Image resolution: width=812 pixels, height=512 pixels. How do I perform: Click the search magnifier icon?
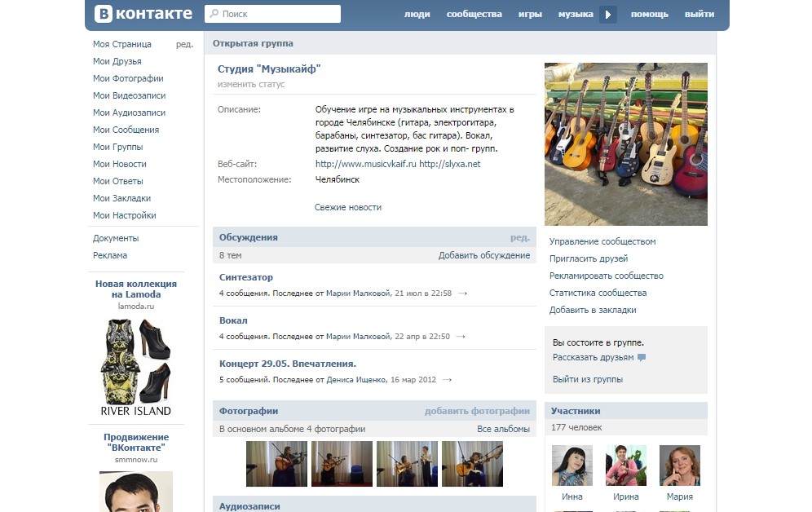(x=214, y=14)
